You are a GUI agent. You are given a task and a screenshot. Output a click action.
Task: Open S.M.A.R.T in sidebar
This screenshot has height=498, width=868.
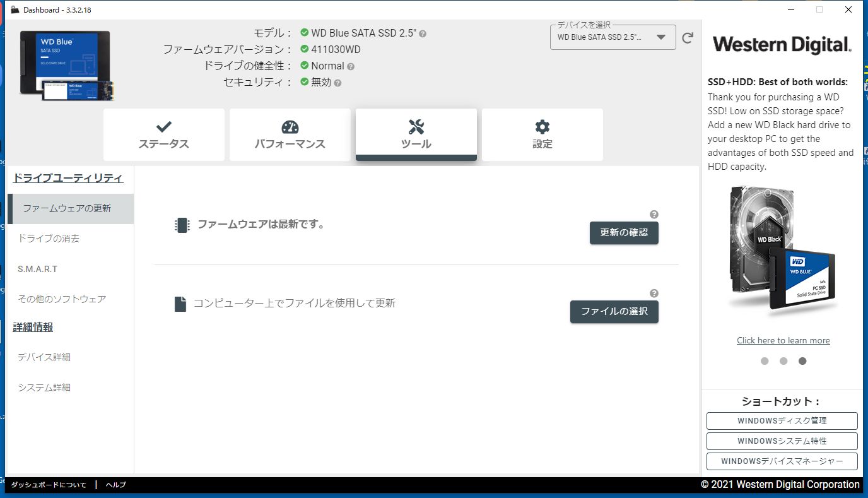tap(71, 269)
